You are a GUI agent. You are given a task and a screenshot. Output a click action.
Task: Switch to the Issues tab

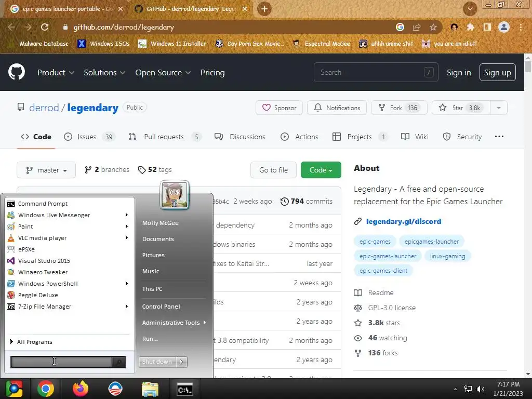(89, 137)
